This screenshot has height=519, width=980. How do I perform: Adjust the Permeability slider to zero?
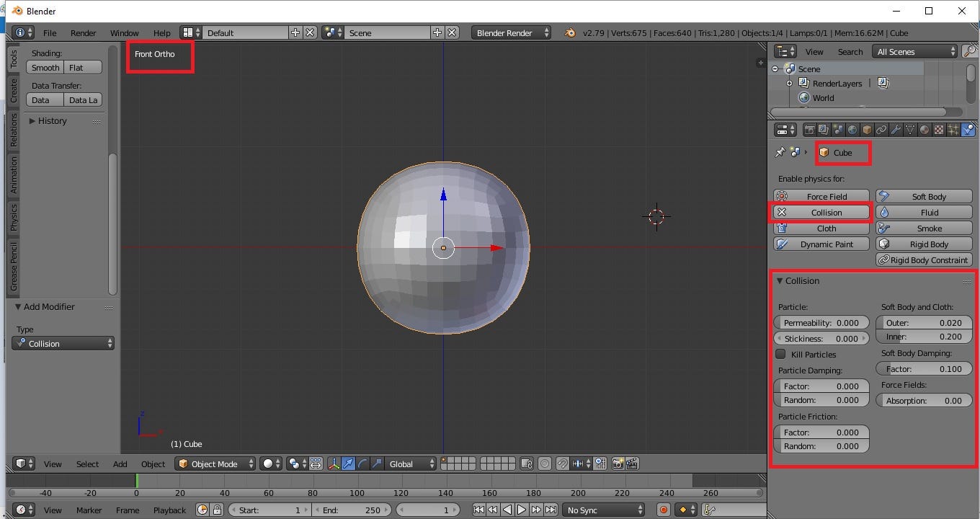[821, 322]
